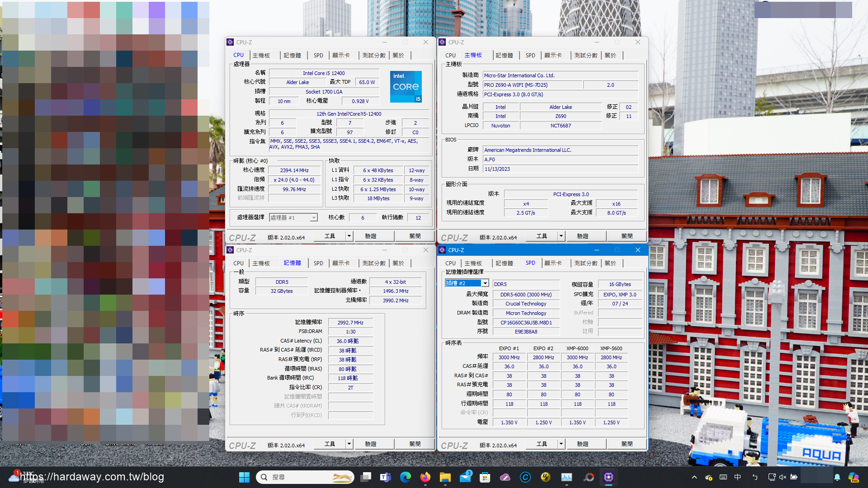
Task: Open 測試分數 tab in the top-left CPU-Z window
Action: pyautogui.click(x=374, y=55)
